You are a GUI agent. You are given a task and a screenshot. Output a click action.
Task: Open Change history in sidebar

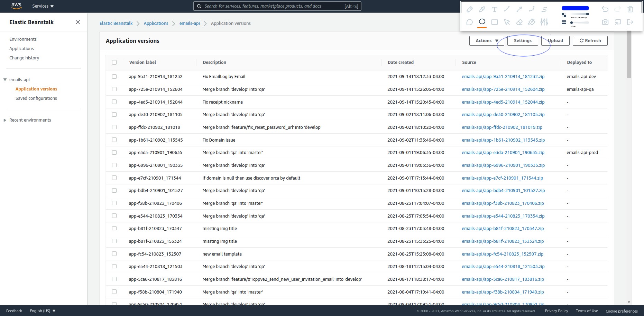tap(24, 58)
